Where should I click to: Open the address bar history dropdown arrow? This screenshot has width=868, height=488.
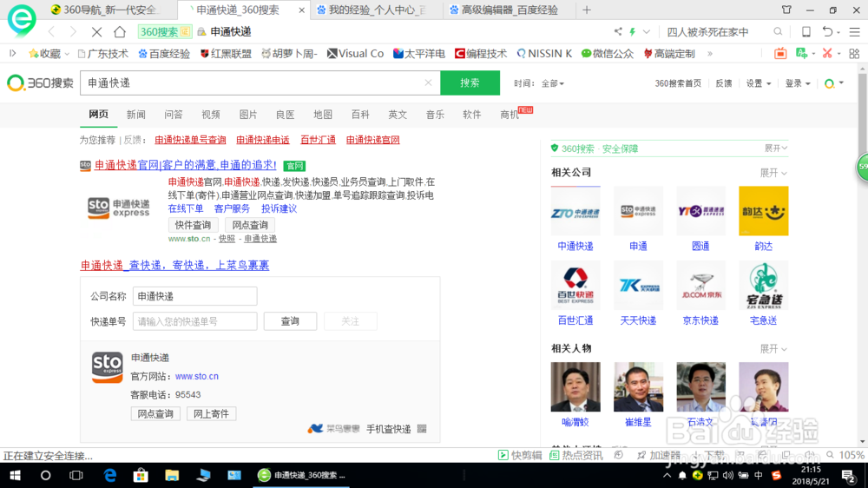pyautogui.click(x=646, y=31)
